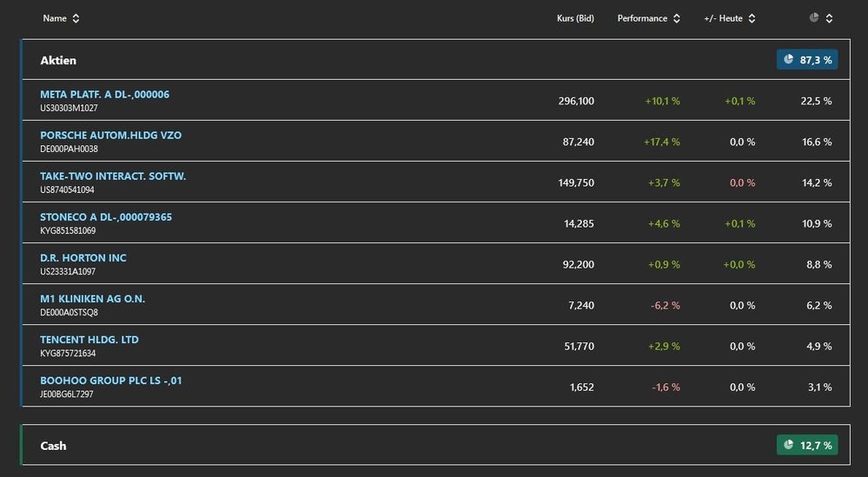Sort by +/- Heute column arrows

[752, 18]
